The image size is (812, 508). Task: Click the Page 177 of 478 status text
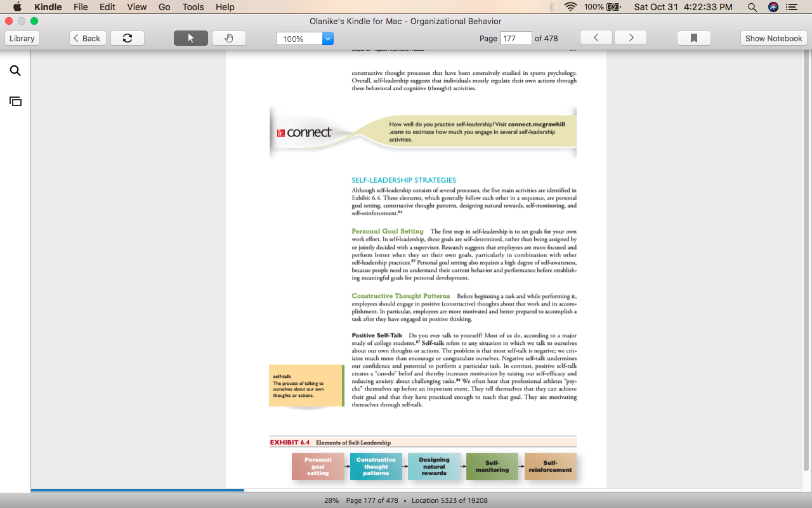[x=372, y=500]
